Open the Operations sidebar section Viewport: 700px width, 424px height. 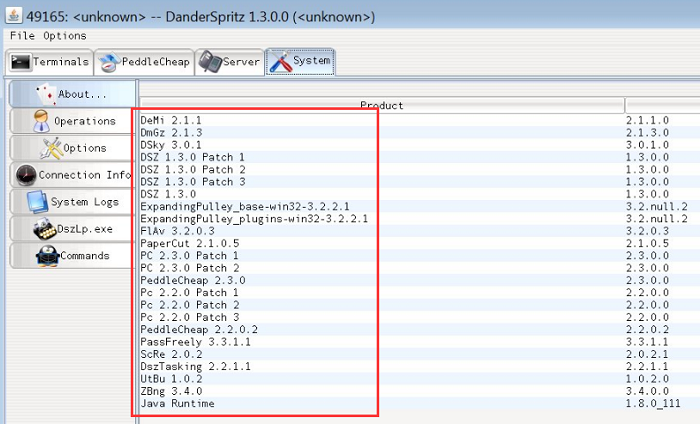tap(72, 121)
